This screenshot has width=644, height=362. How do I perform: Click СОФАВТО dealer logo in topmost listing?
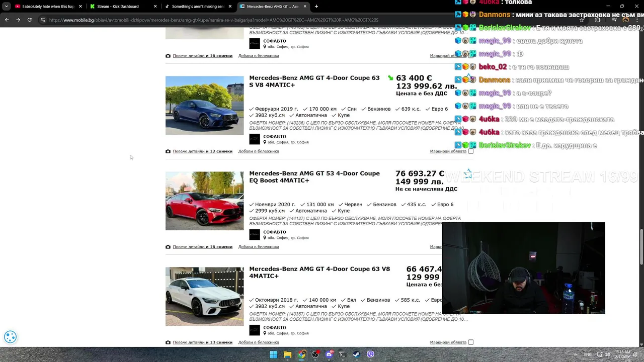tap(255, 44)
